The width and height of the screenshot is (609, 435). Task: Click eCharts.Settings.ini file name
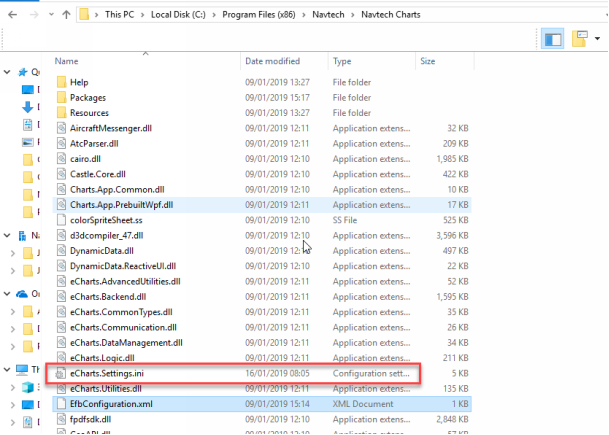click(107, 373)
